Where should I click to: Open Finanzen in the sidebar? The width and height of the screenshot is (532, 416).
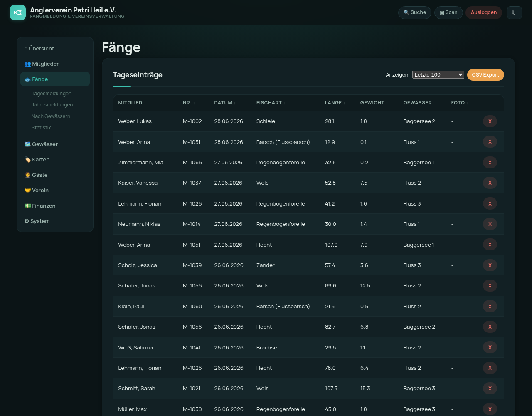click(55, 206)
